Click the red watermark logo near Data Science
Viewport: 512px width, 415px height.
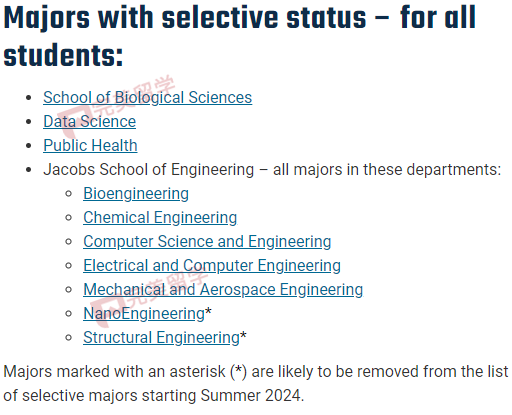pos(74,122)
